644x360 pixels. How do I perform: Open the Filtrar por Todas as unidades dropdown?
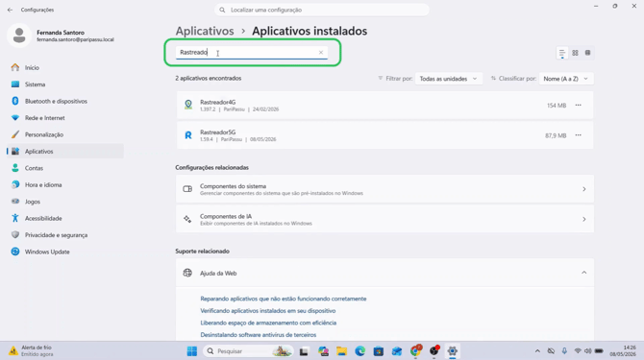(448, 79)
